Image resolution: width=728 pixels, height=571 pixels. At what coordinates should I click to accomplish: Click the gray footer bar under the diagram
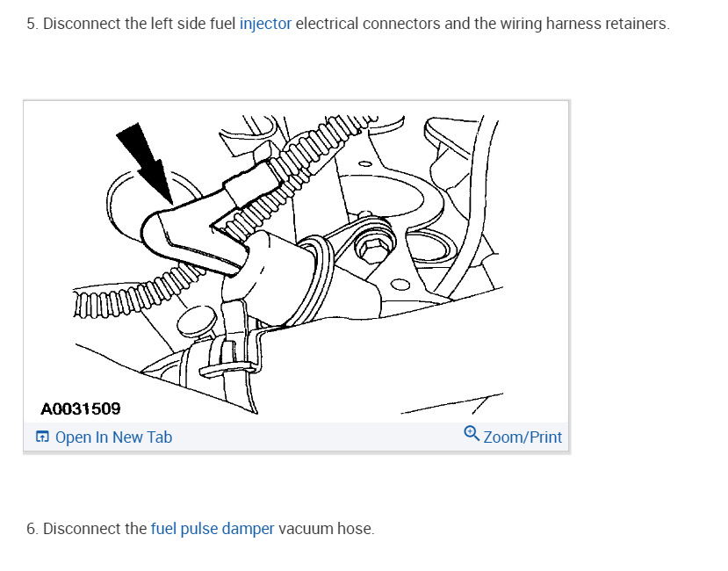click(296, 437)
